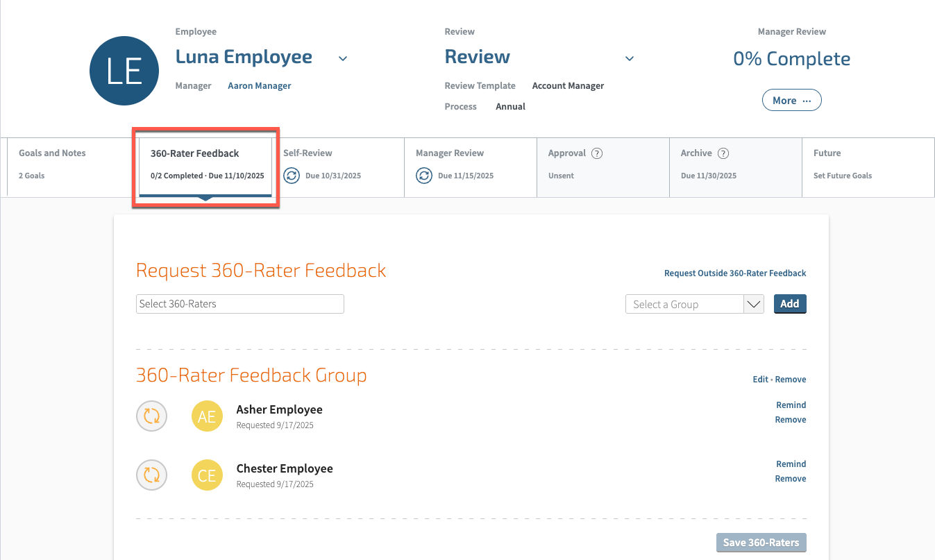Click the LE employee avatar circle
The image size is (935, 560).
point(124,71)
